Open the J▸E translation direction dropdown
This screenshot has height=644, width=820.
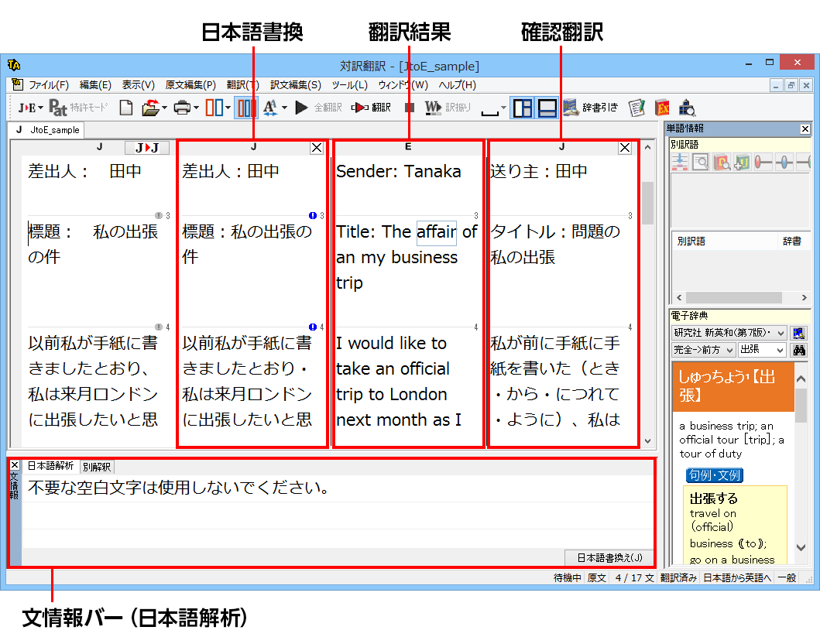pos(30,108)
